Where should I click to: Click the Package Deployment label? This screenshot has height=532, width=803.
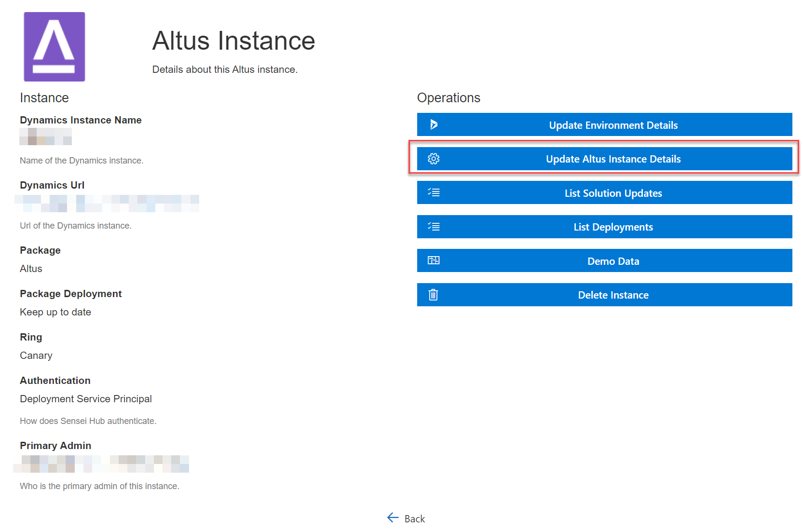point(70,294)
